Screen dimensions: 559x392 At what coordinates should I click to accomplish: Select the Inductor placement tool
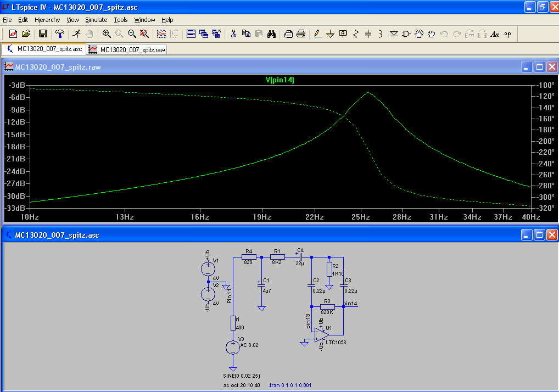[x=381, y=34]
